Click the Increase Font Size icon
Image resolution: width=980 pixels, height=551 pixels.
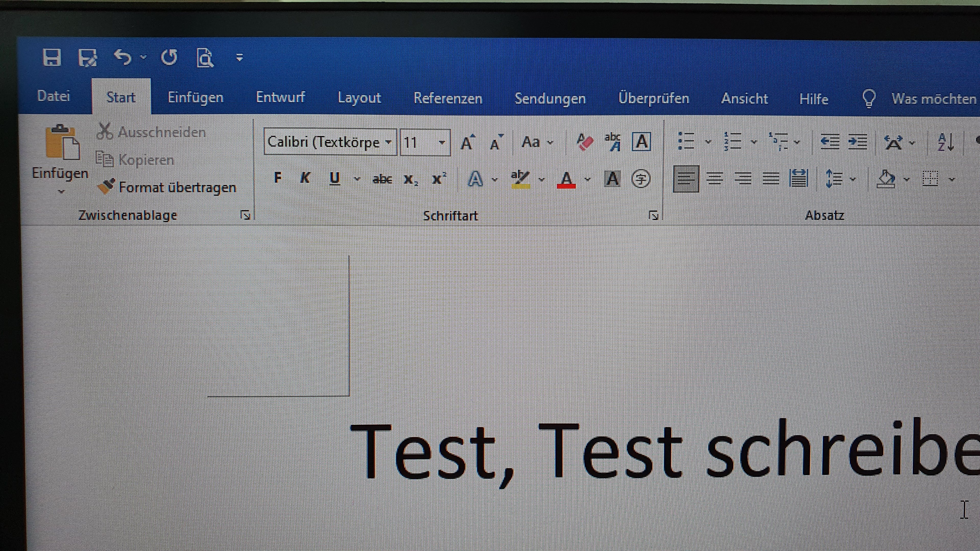(468, 143)
